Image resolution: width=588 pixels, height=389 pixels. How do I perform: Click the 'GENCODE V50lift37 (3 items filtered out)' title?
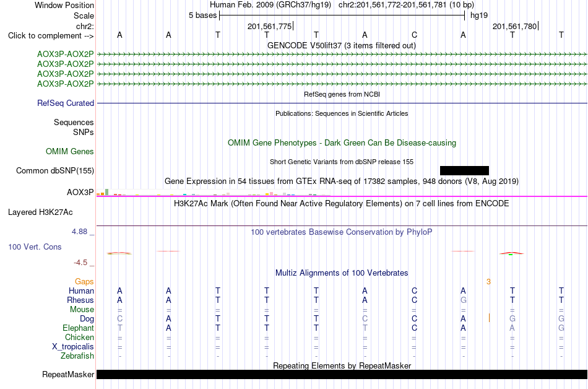[341, 46]
